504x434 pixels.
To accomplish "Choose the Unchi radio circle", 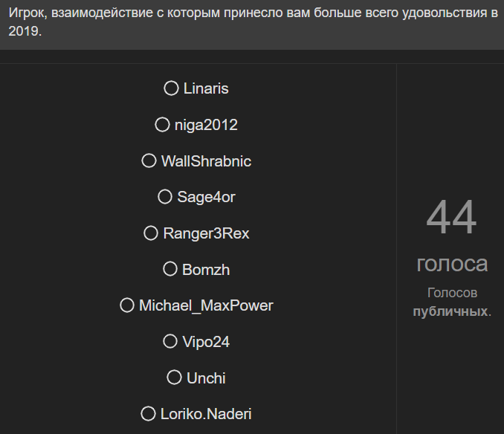I will 174,378.
